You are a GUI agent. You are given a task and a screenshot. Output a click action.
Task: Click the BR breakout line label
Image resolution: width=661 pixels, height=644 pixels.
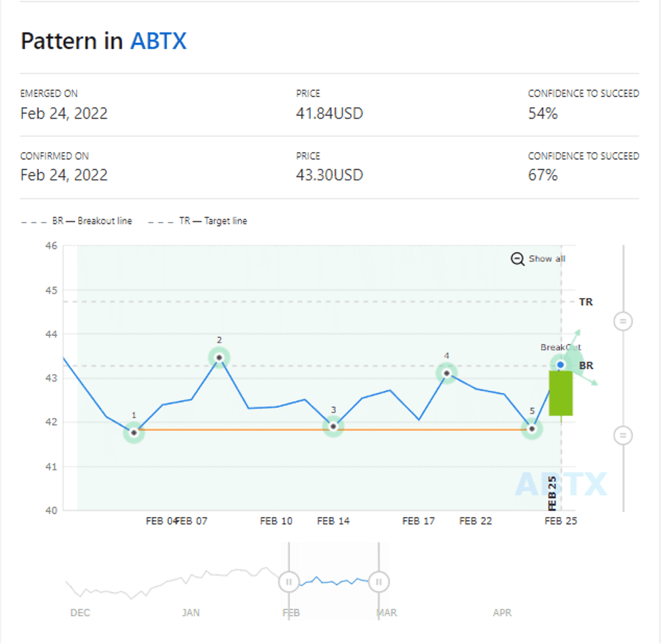586,366
